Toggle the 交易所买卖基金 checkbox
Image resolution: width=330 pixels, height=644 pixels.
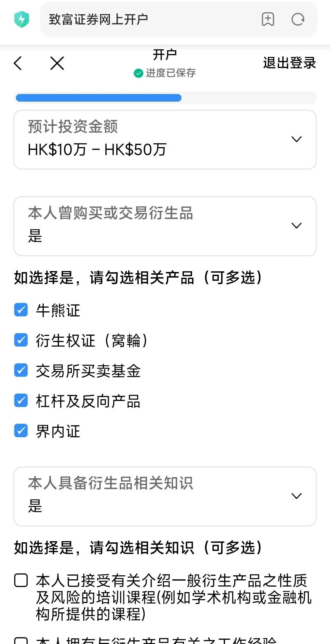pyautogui.click(x=21, y=371)
